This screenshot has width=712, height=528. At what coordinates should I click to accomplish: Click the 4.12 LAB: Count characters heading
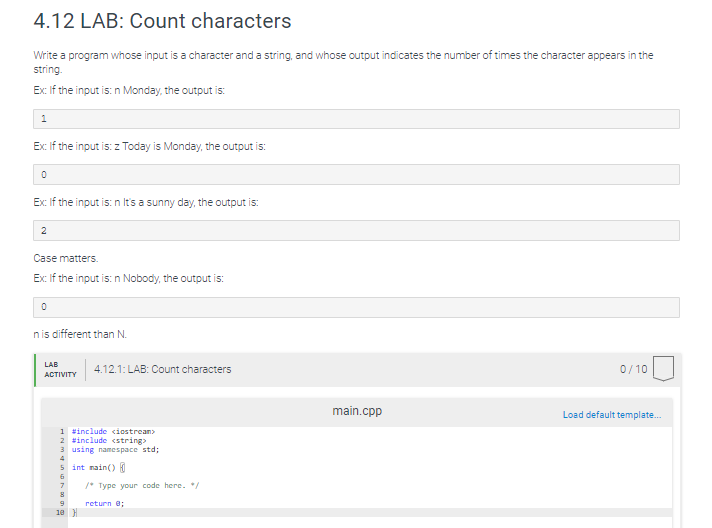point(162,21)
